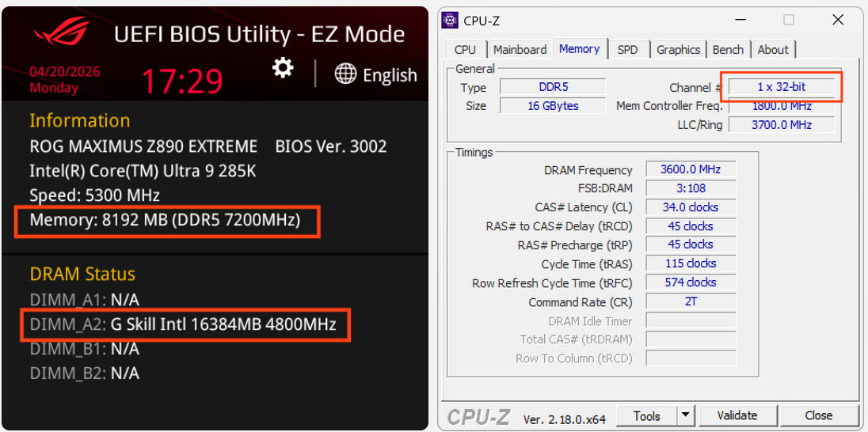Click the tRP 45 clocks value
The width and height of the screenshot is (868, 432).
[x=691, y=244]
